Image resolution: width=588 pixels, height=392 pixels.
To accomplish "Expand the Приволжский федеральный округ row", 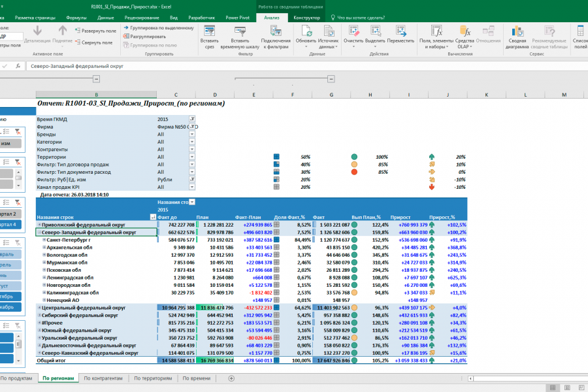I will click(x=39, y=224).
